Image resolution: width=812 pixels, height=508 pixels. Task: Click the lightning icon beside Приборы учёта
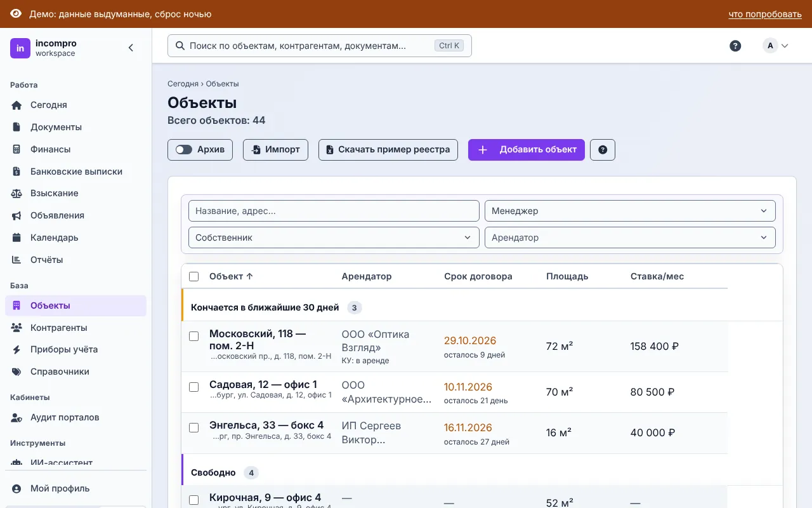pos(17,349)
